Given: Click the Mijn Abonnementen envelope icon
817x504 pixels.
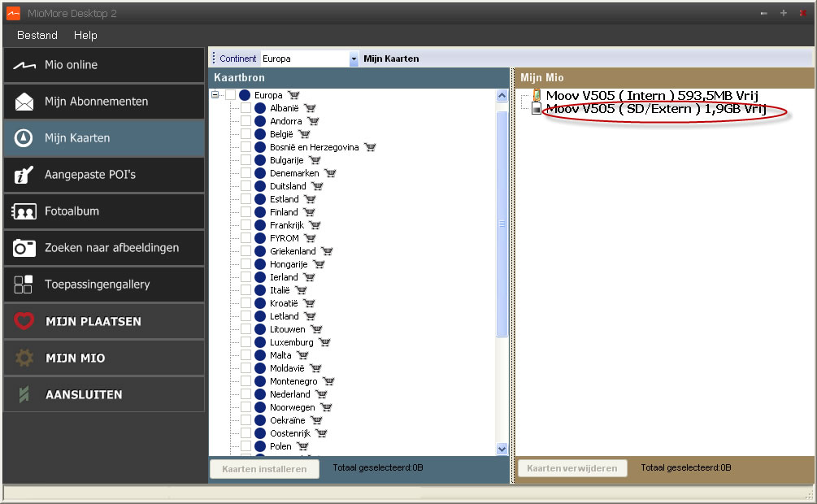Looking at the screenshot, I should [24, 102].
